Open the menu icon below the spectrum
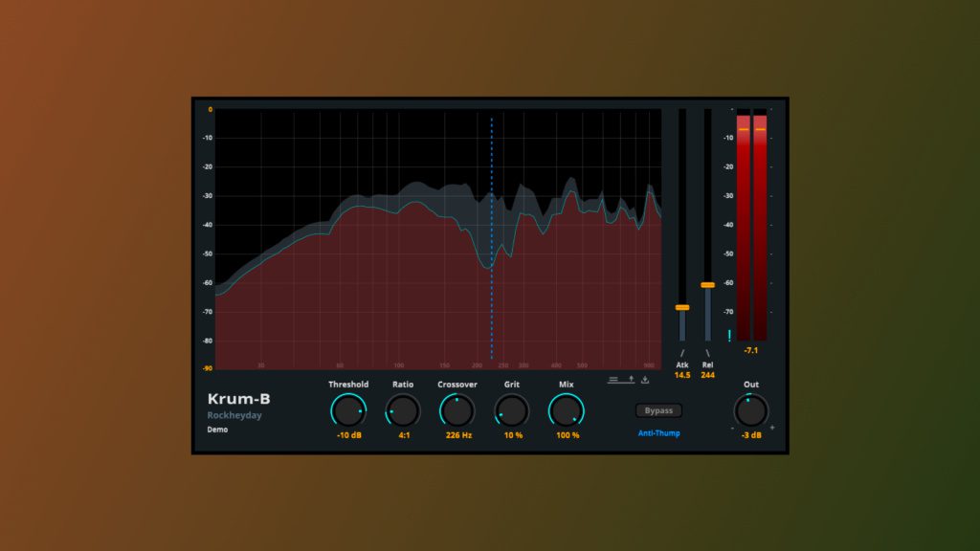Image resolution: width=980 pixels, height=551 pixels. tap(613, 379)
